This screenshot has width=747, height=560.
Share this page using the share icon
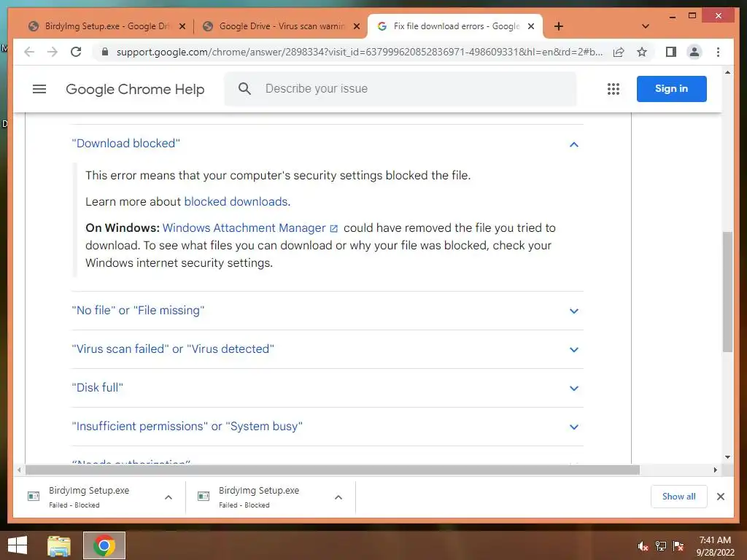[x=619, y=52]
